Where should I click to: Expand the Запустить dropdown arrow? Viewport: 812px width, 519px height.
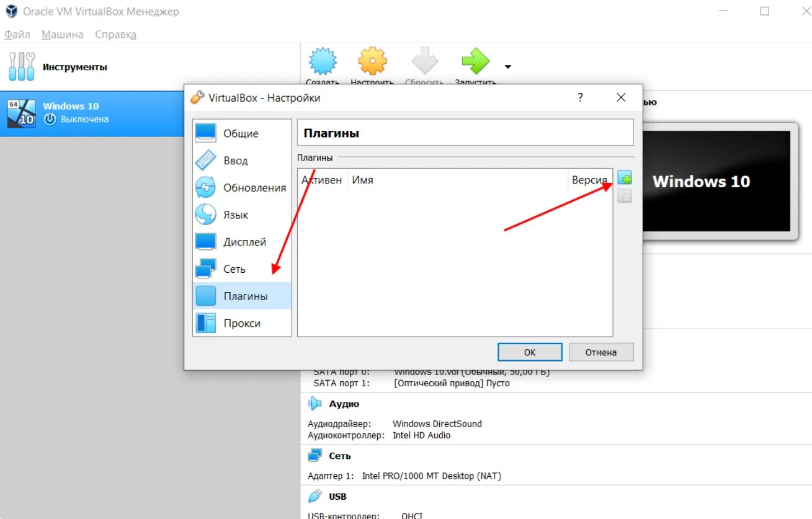pos(507,67)
